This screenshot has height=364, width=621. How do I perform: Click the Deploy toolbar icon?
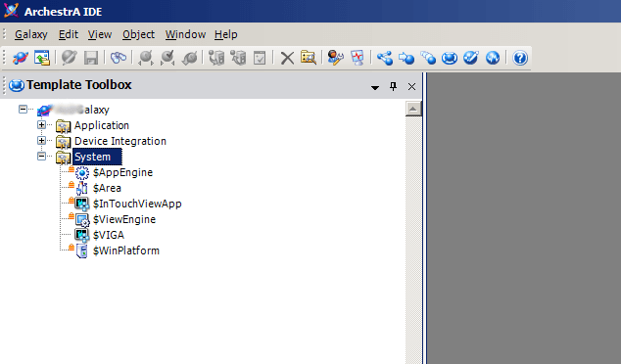click(216, 58)
